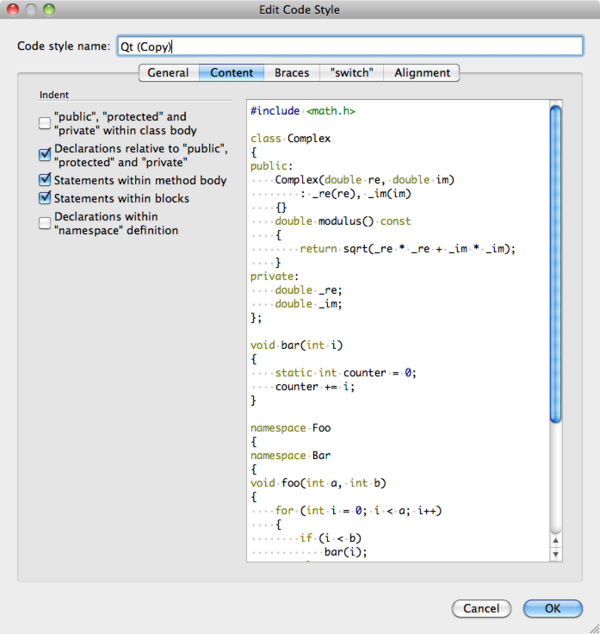Image resolution: width=600 pixels, height=634 pixels.
Task: Confirm with the OK button
Action: coord(552,608)
